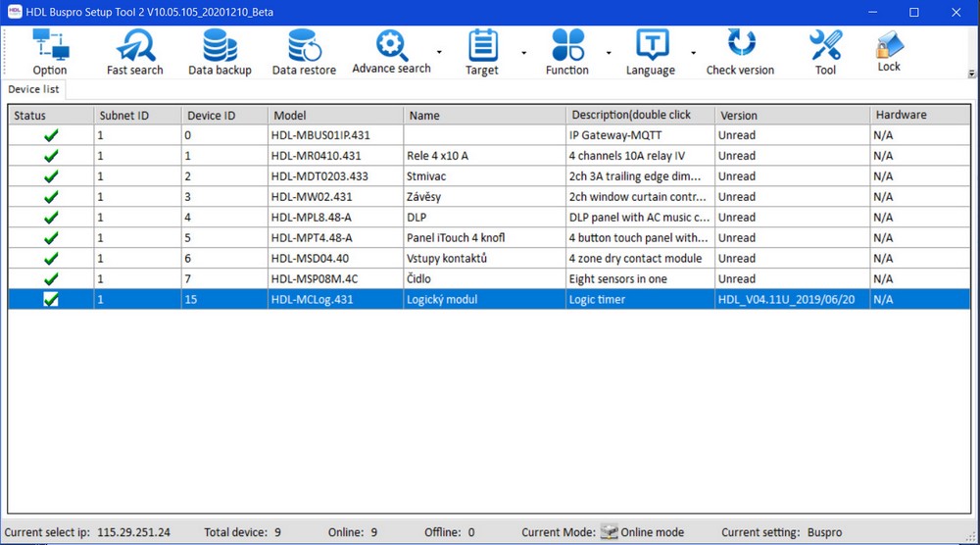Open the Tool wrench icon
The width and height of the screenshot is (980, 545).
coord(825,44)
